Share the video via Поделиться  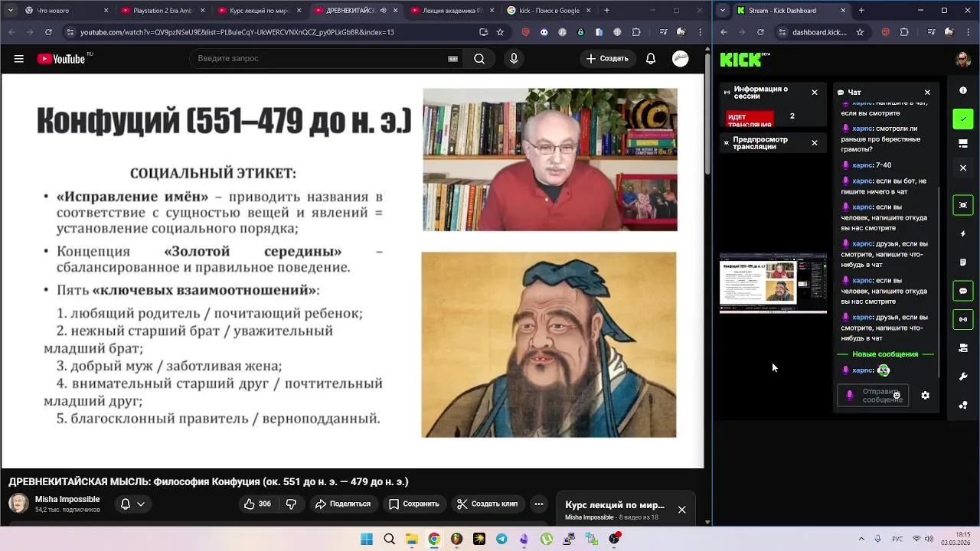point(343,504)
